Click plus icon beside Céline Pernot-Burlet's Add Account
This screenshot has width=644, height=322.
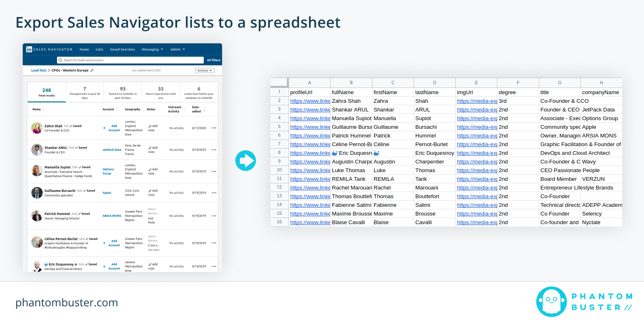point(104,243)
